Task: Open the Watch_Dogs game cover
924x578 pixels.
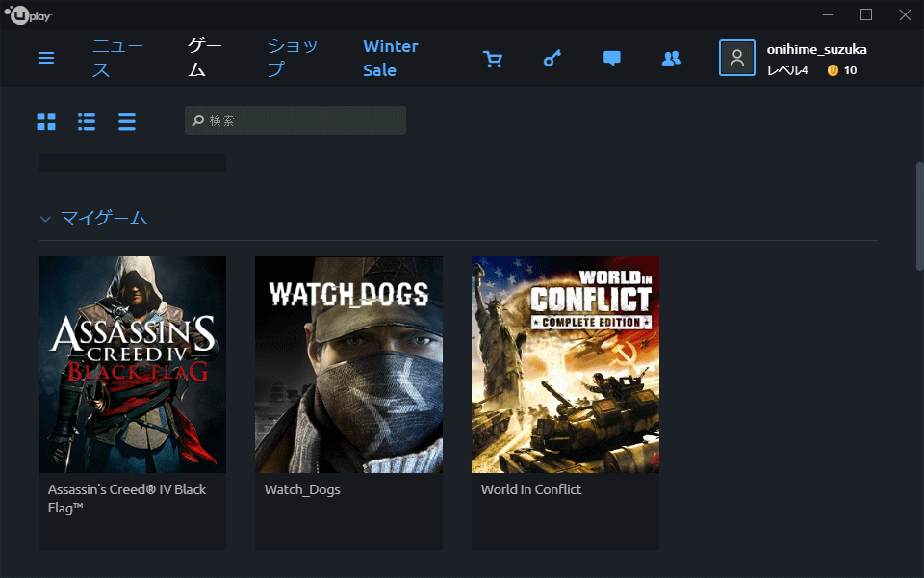Action: pyautogui.click(x=348, y=364)
